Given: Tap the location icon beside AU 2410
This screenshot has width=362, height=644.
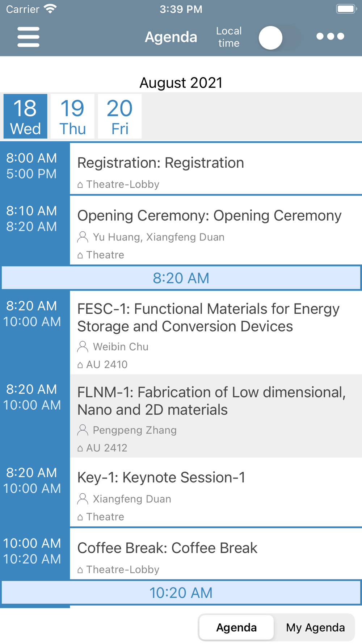Looking at the screenshot, I should 80,365.
